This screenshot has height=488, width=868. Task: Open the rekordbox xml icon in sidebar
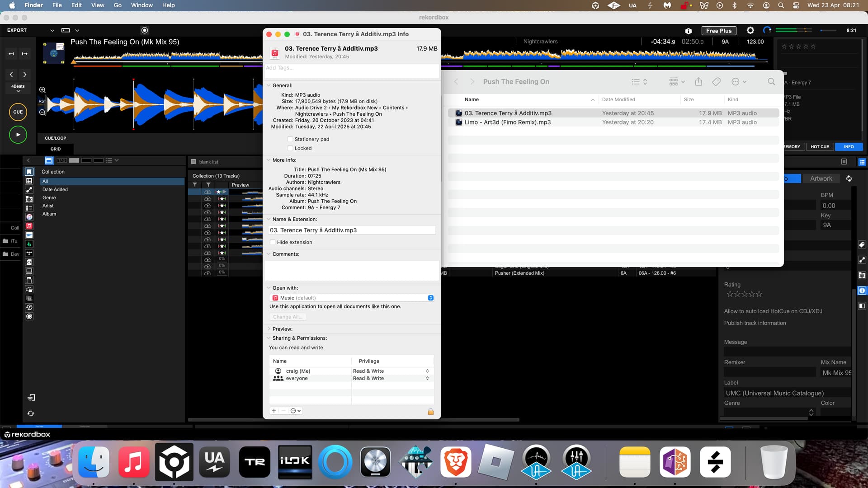[x=29, y=262]
